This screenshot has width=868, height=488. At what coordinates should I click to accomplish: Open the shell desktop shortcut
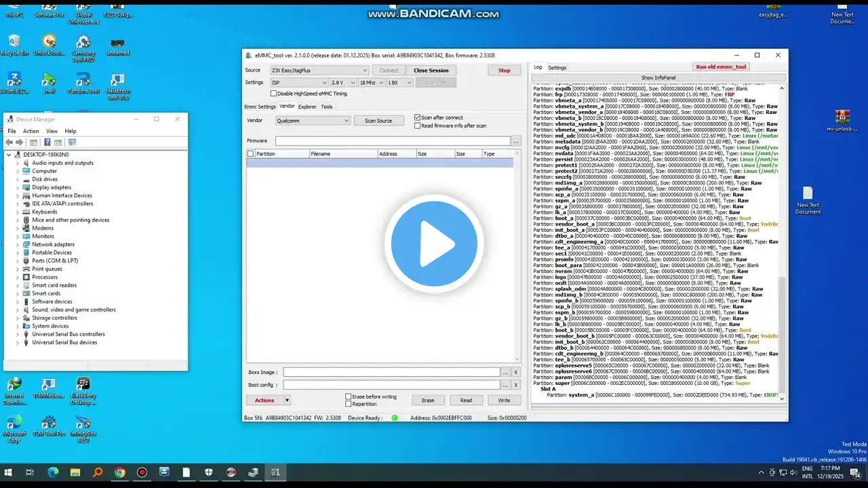tap(49, 83)
